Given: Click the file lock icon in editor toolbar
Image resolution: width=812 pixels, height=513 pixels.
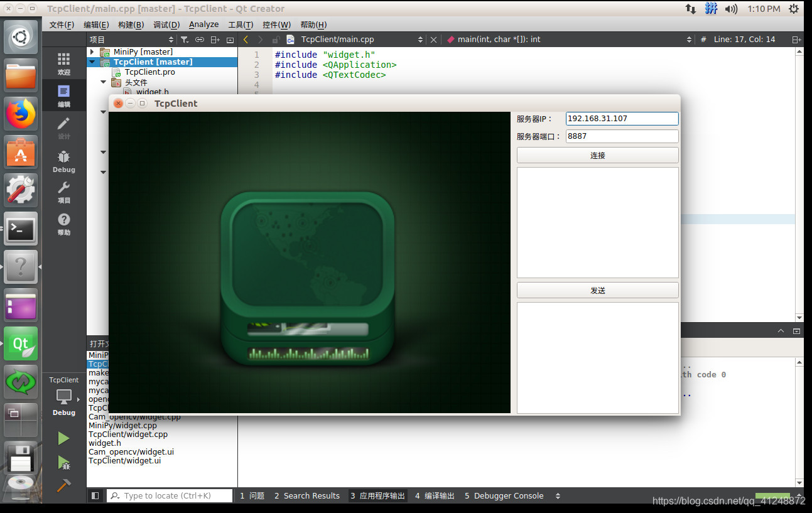Looking at the screenshot, I should click(x=276, y=40).
